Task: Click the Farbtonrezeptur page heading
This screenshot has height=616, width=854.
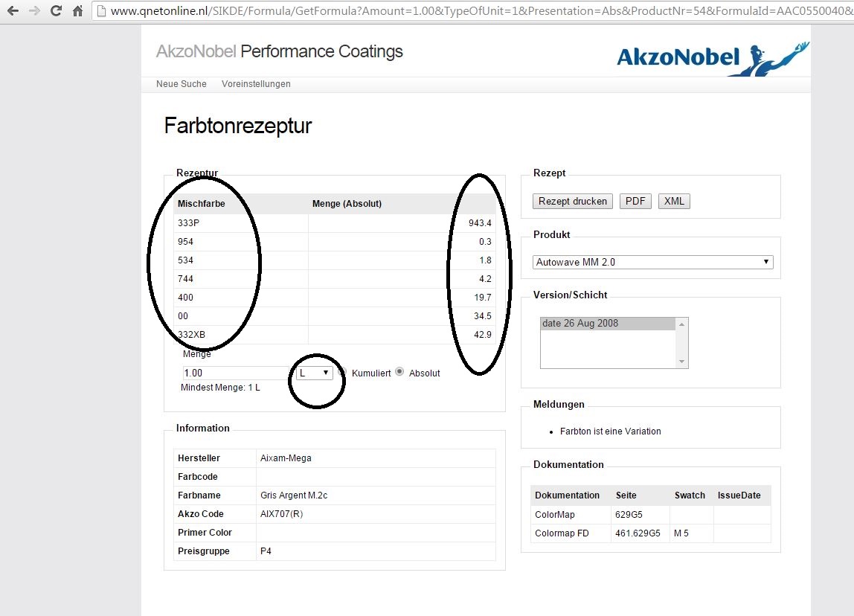Action: point(238,126)
